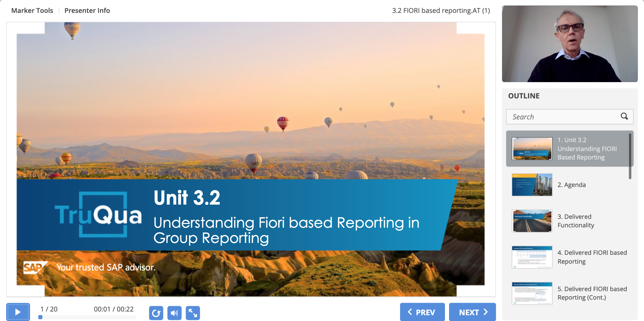This screenshot has width=644, height=321.
Task: Click the outline panel scrollbar
Action: [630, 156]
